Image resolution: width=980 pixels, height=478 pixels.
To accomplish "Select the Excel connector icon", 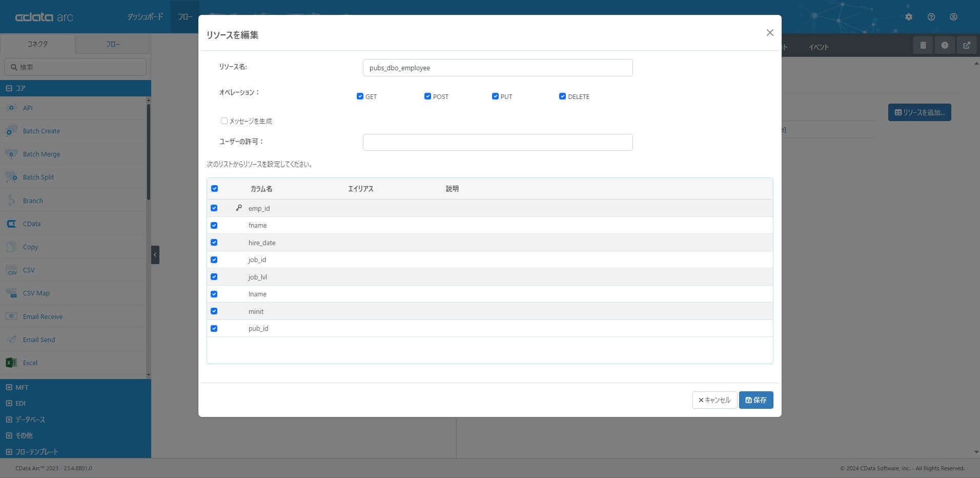I will pos(11,363).
